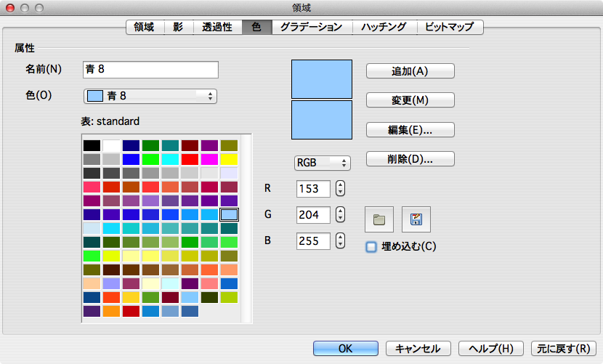Switch to the 透過性 tab

[217, 27]
